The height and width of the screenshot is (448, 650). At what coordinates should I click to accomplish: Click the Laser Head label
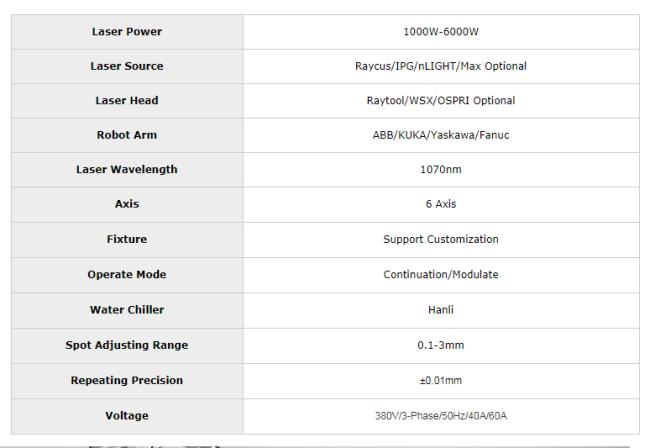click(x=127, y=101)
